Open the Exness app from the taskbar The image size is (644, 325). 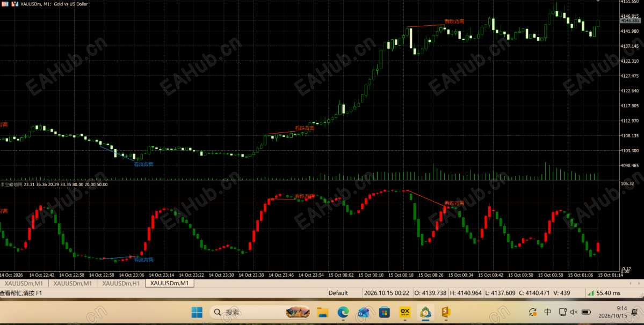405,312
